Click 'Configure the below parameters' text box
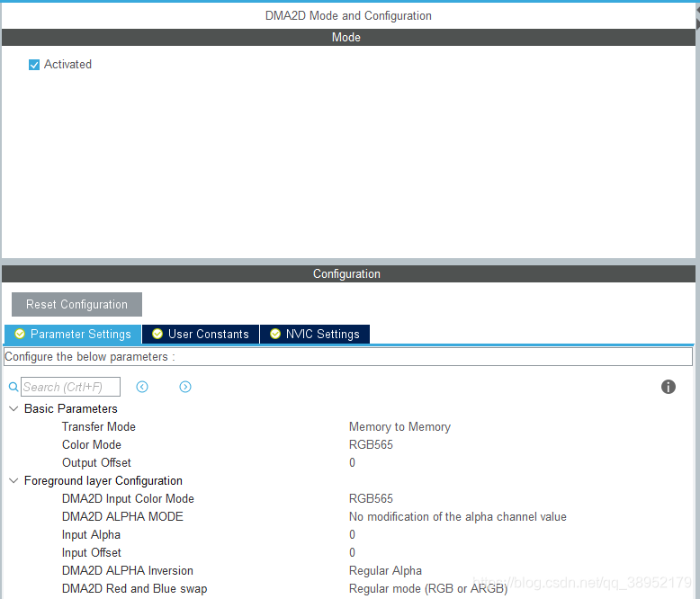 tap(348, 357)
